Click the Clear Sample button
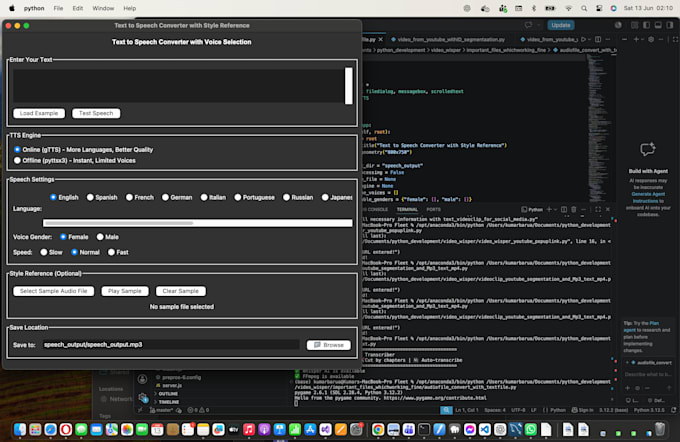 click(x=180, y=291)
